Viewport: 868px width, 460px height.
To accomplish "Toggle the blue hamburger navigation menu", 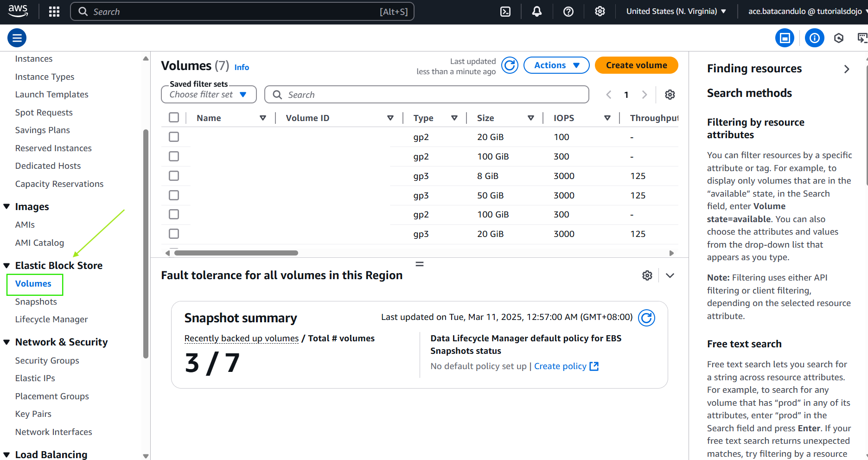I will (x=17, y=38).
